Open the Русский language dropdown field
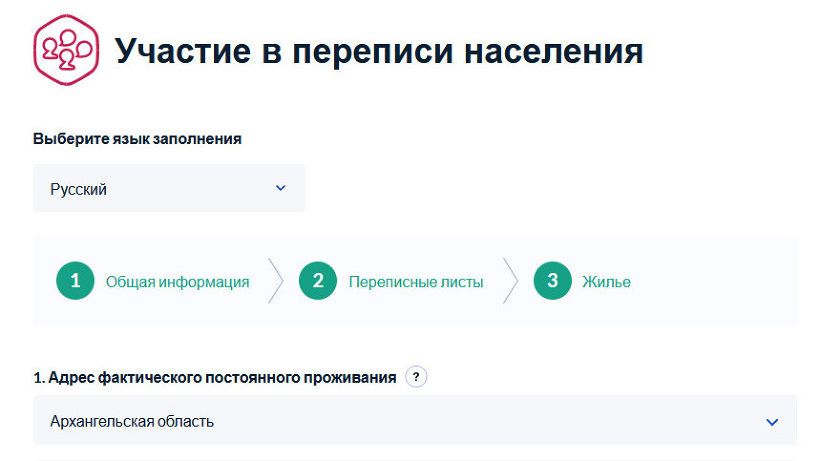Viewport: 820px width, 461px height. pos(169,188)
